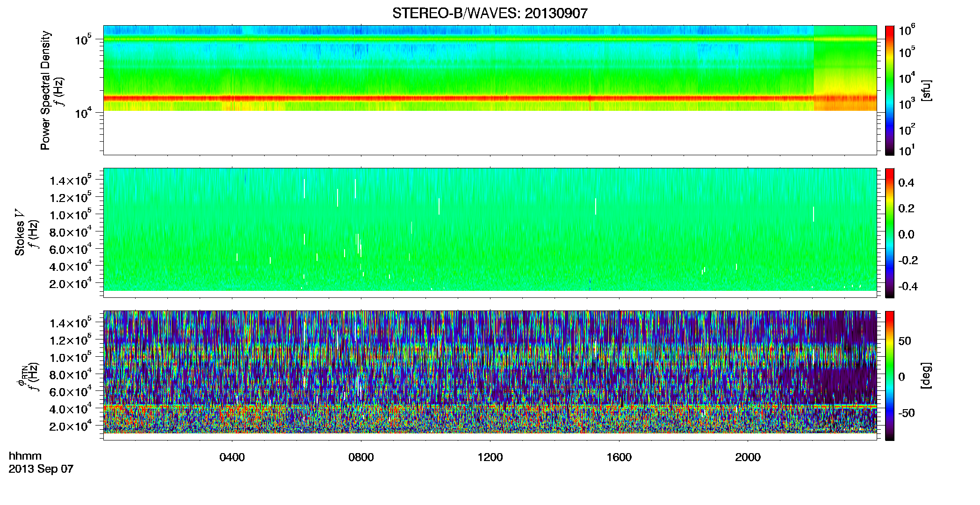Click the hhmm time format label
The width and height of the screenshot is (980, 505).
tap(25, 456)
